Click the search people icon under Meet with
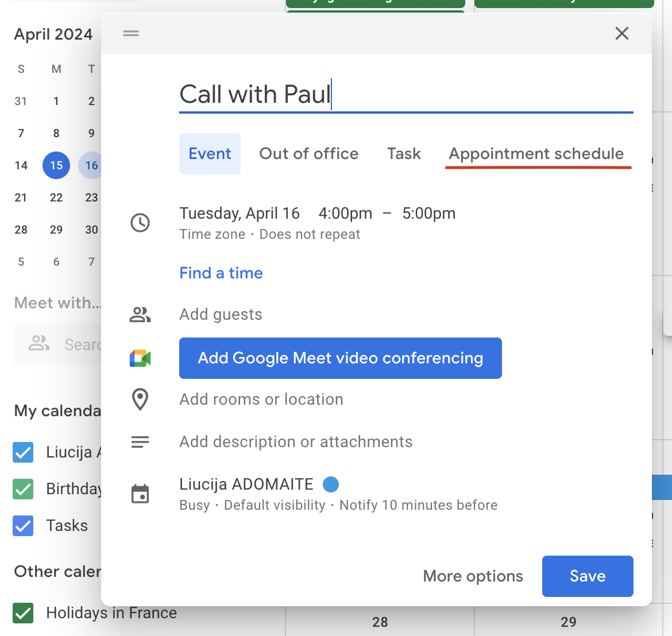Image resolution: width=672 pixels, height=636 pixels. pyautogui.click(x=38, y=344)
